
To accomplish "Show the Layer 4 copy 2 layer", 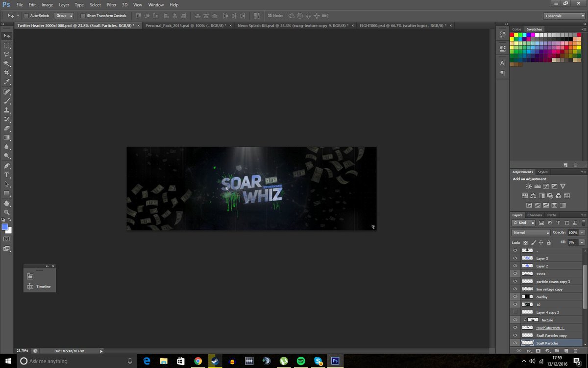I will 515,312.
